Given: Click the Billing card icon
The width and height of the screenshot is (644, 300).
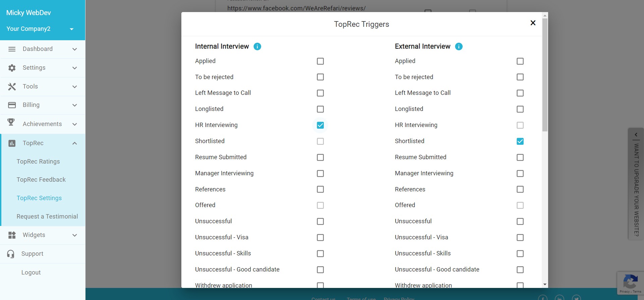Looking at the screenshot, I should [12, 105].
